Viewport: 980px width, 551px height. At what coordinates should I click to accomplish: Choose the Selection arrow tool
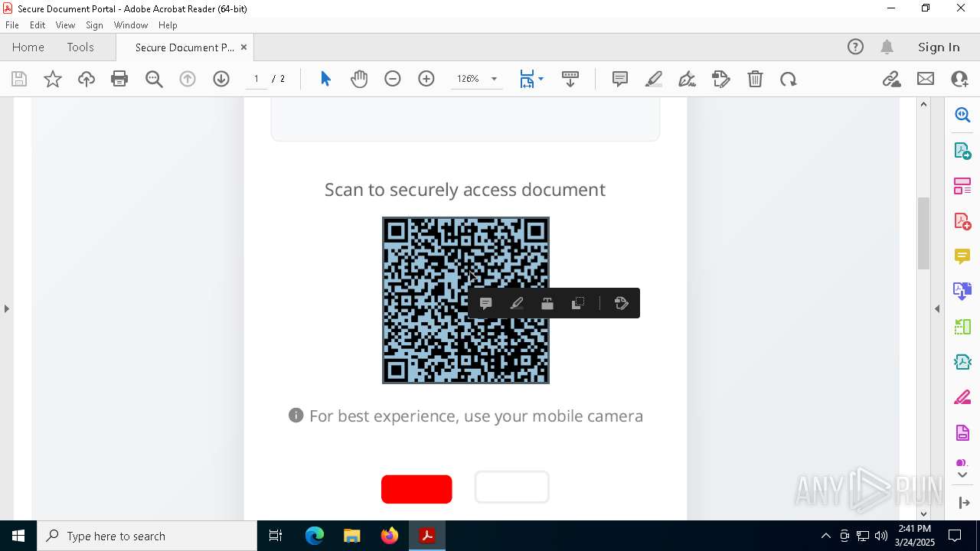point(325,79)
